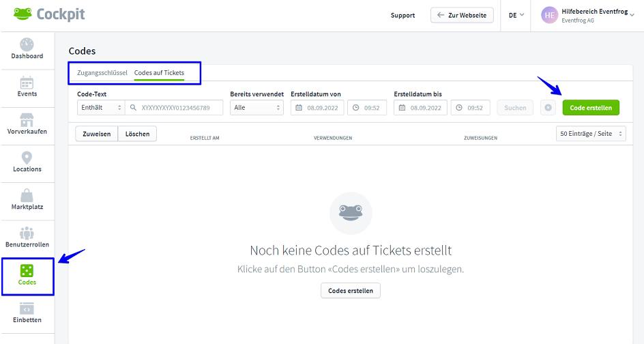Click the clear search filter icon

[547, 108]
